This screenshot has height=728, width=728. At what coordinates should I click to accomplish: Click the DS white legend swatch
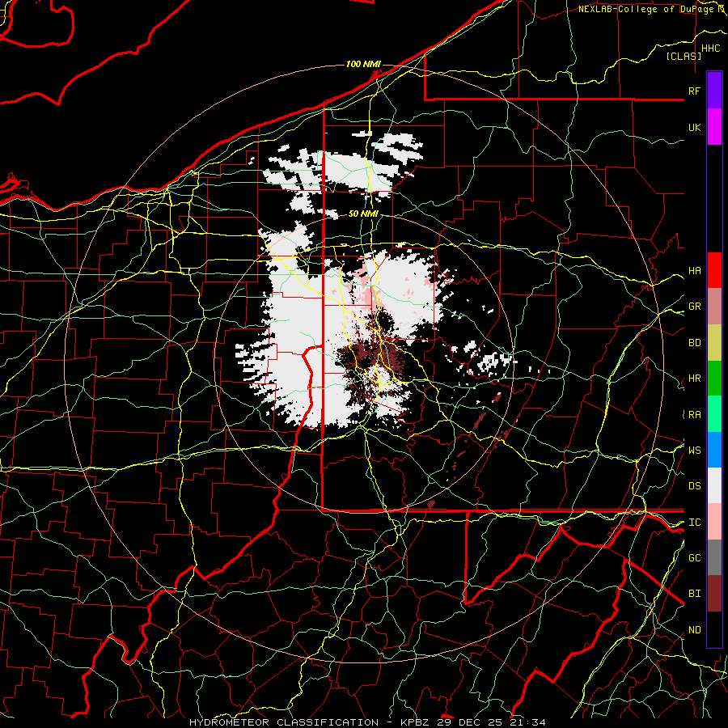pyautogui.click(x=714, y=485)
